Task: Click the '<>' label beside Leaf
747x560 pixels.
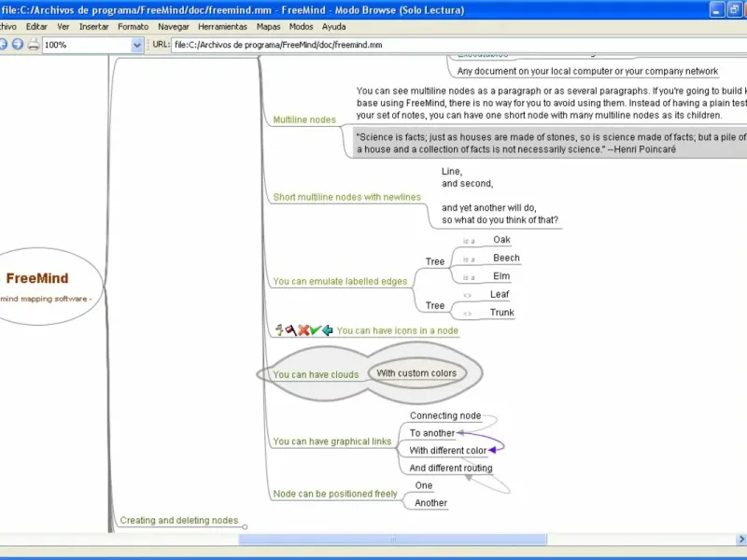Action: coord(468,296)
